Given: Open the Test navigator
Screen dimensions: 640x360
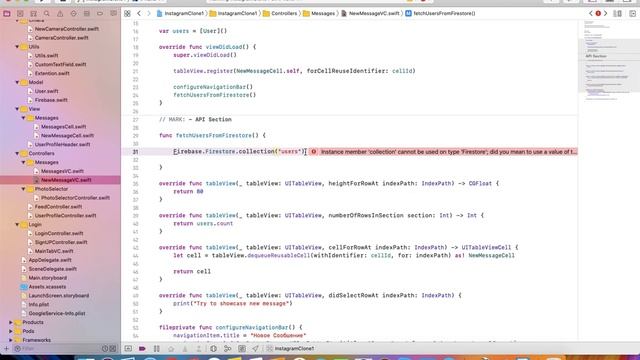Looking at the screenshot, I should [x=73, y=13].
